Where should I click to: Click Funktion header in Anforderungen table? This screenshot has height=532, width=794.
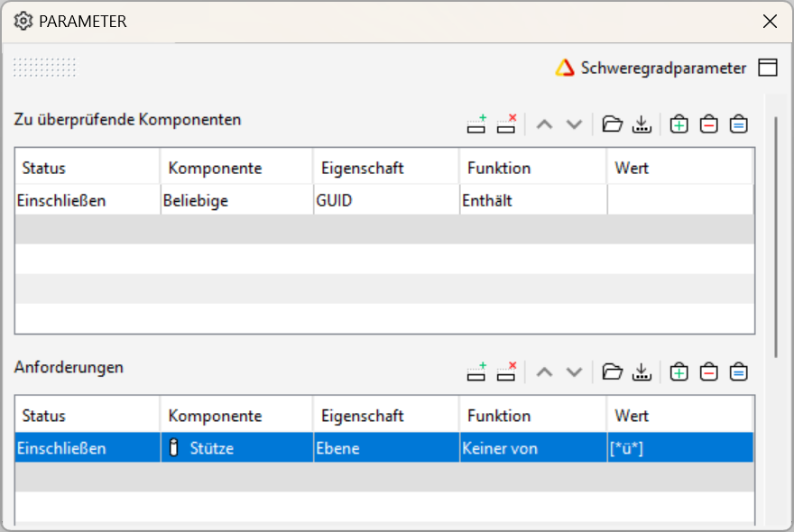point(532,416)
